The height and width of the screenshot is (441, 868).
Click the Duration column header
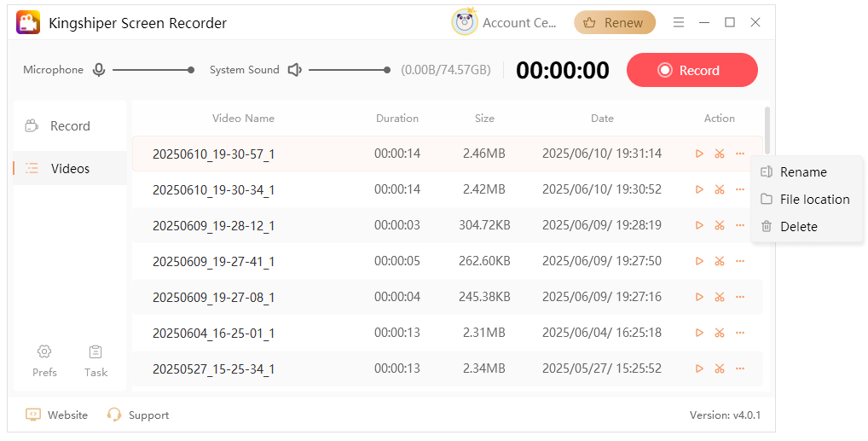click(x=397, y=118)
